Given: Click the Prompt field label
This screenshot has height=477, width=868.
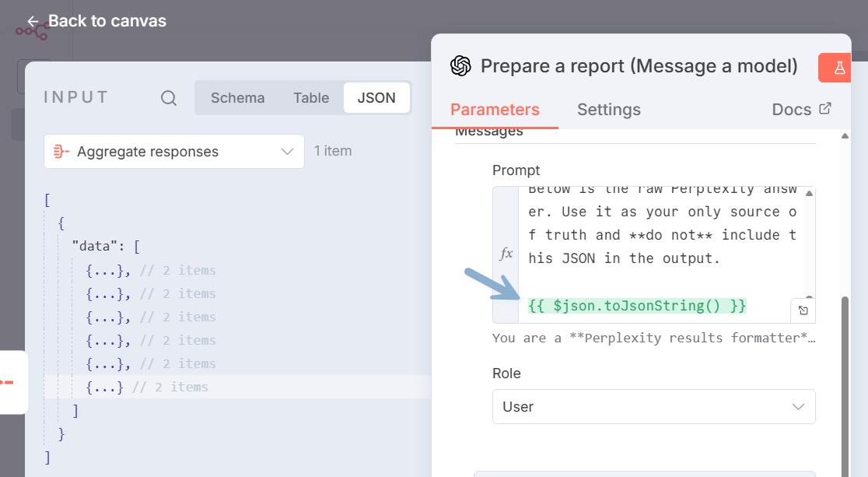Looking at the screenshot, I should click(x=516, y=170).
